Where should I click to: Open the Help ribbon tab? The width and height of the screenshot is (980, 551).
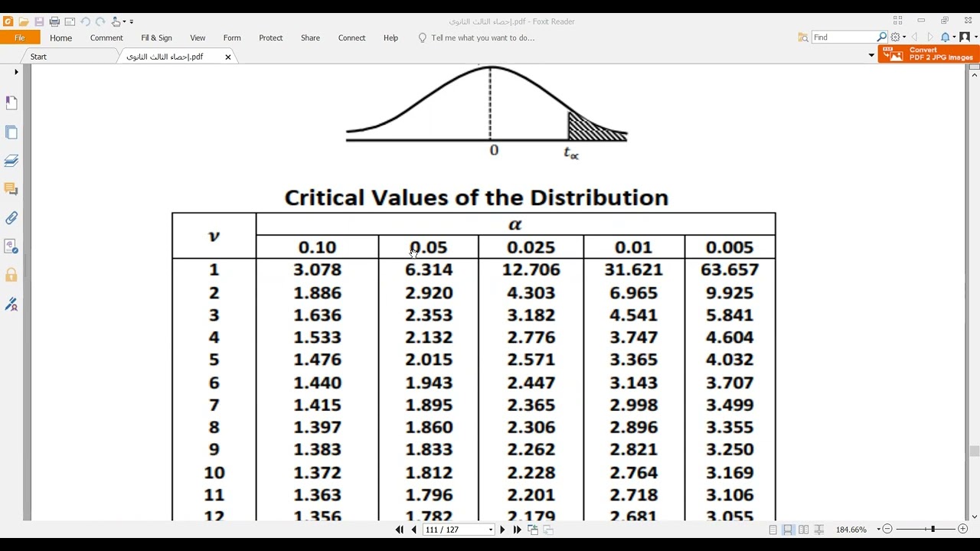tap(390, 37)
